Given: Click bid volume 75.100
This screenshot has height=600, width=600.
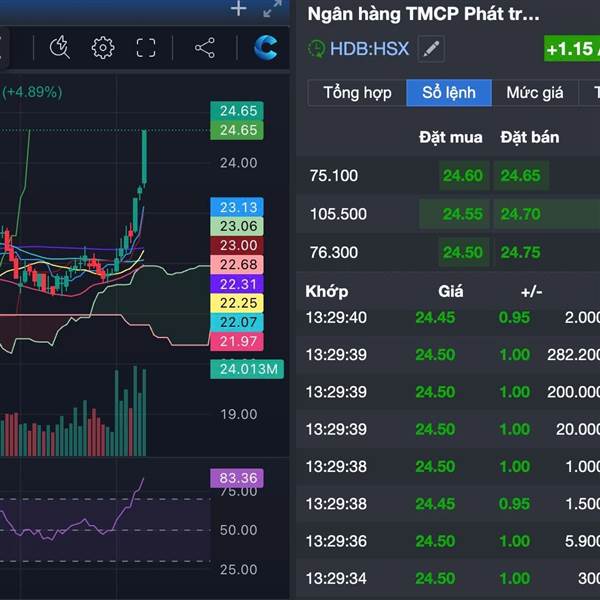Looking at the screenshot, I should [334, 176].
